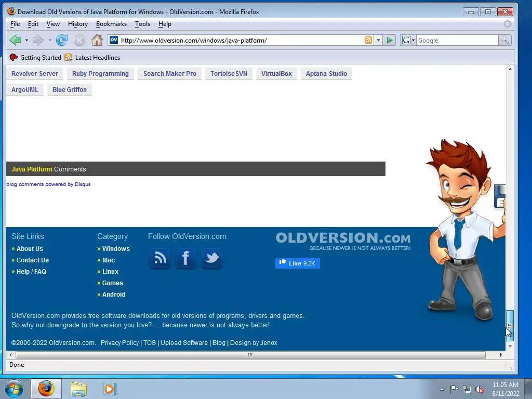Click the vertical scrollbar up arrow

(510, 69)
